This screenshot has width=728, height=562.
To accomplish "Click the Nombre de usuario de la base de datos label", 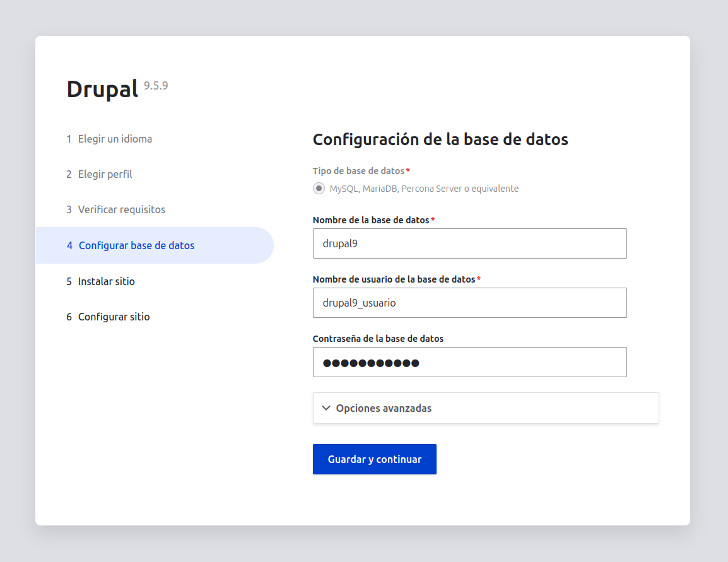I will pyautogui.click(x=394, y=279).
